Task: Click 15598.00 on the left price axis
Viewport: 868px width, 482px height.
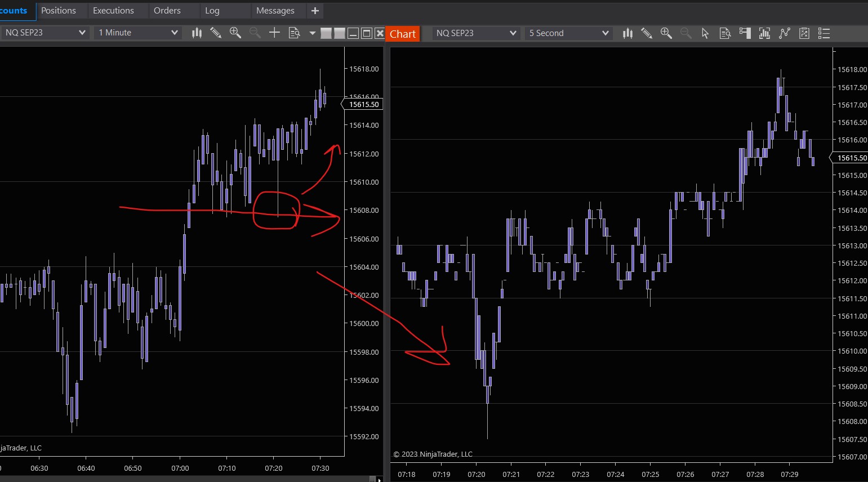Action: coord(364,352)
